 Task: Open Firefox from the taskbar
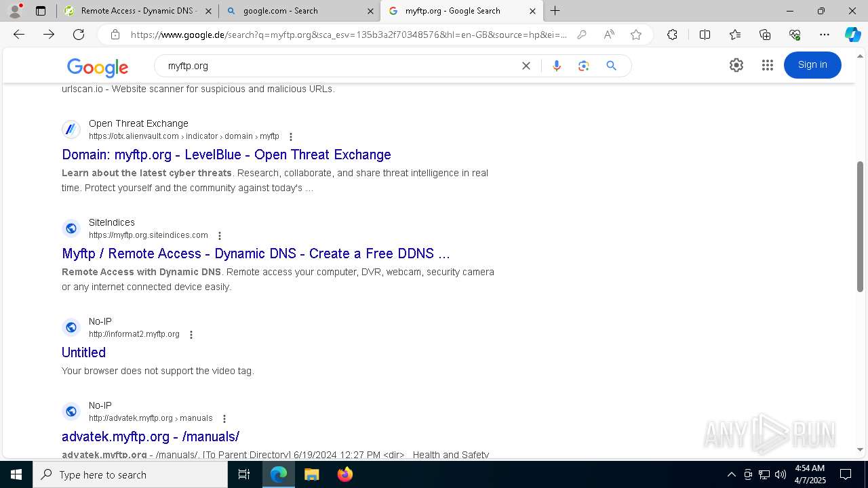point(344,474)
